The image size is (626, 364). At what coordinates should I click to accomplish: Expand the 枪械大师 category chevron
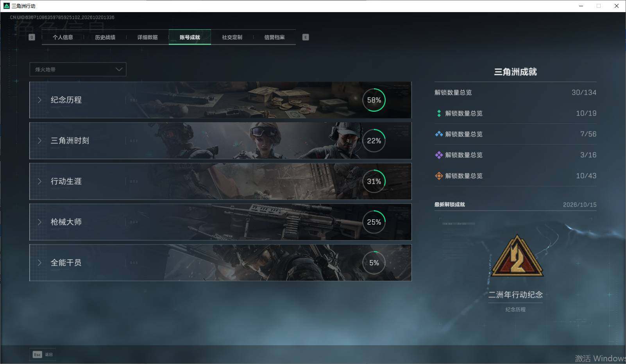point(39,222)
